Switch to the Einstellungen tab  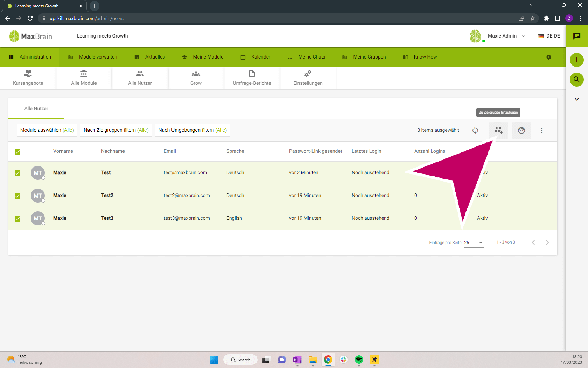(308, 78)
